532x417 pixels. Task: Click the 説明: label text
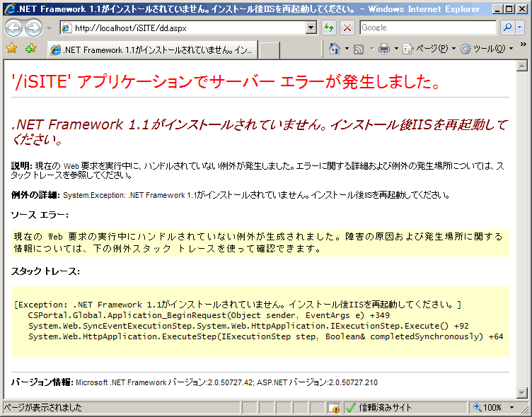click(22, 166)
